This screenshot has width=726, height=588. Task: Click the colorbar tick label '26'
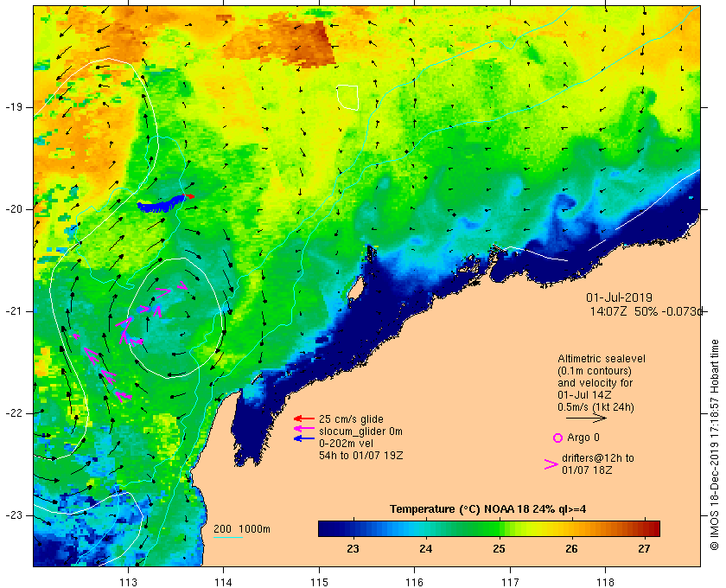point(571,548)
